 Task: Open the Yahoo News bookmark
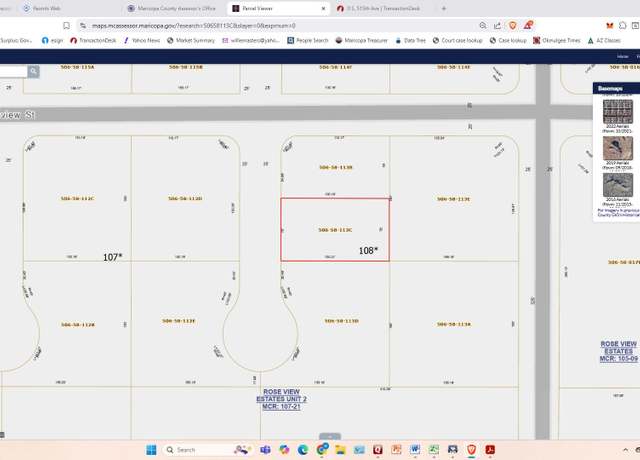tap(142, 40)
